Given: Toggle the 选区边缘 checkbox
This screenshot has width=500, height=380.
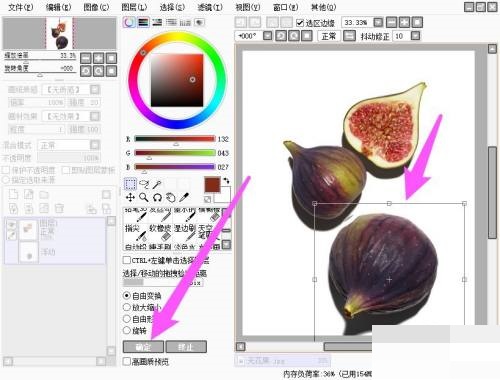Looking at the screenshot, I should point(300,23).
